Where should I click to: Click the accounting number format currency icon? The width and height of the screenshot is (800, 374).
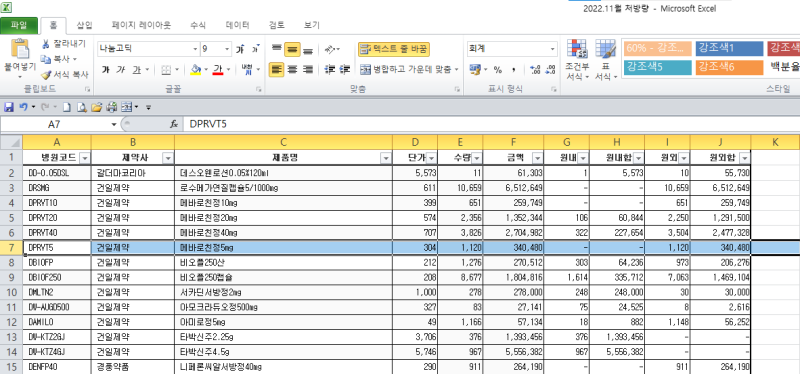[476, 69]
